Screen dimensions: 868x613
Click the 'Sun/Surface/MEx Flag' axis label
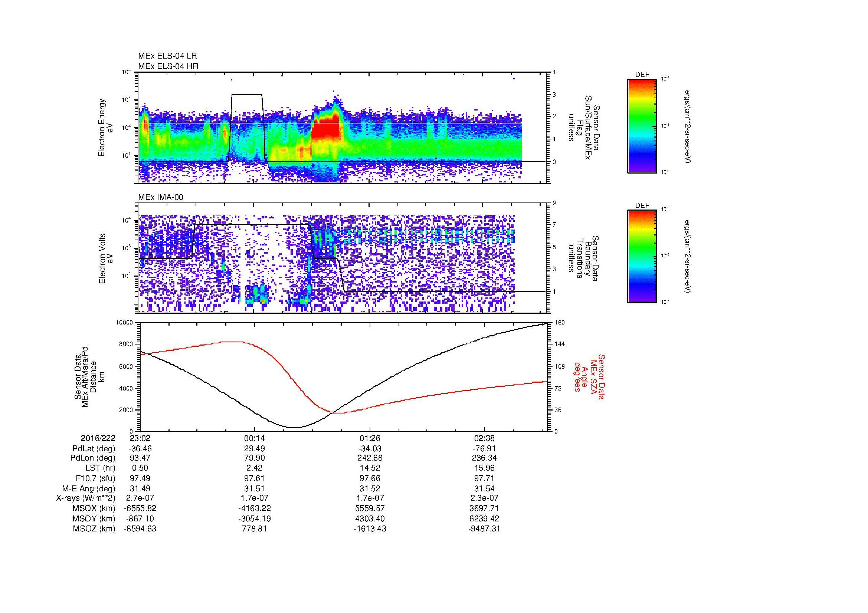pos(584,128)
